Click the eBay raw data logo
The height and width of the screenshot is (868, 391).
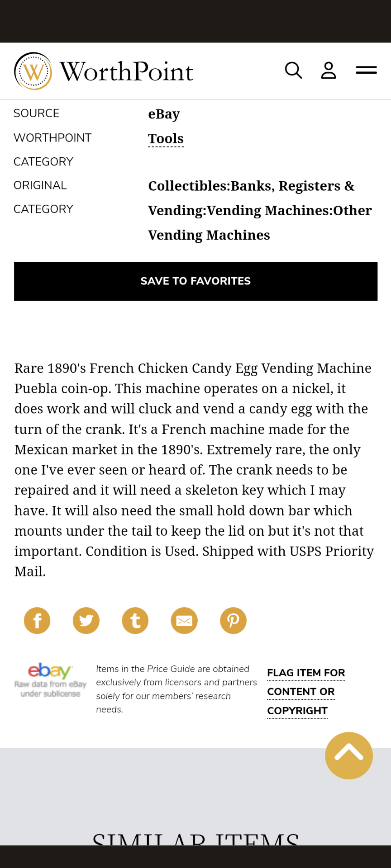[50, 680]
